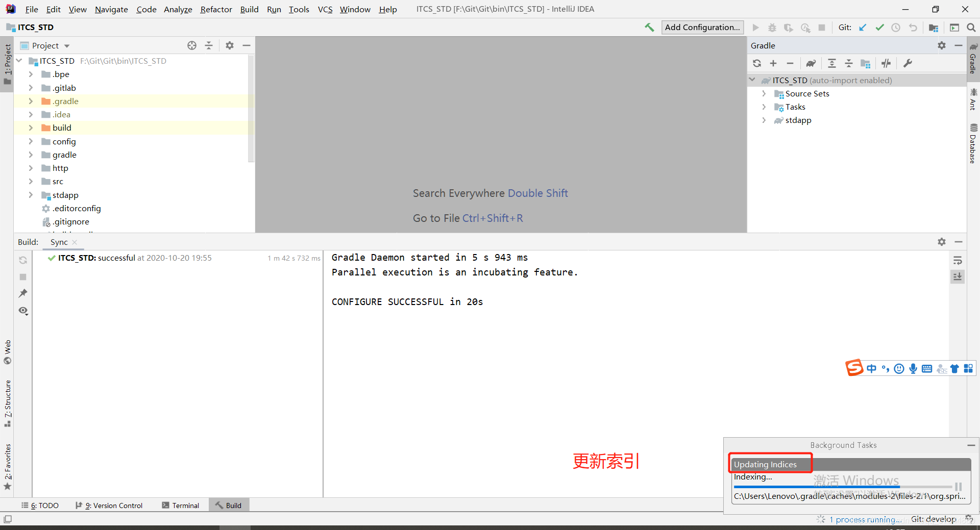The width and height of the screenshot is (980, 530).
Task: Hide the Project panel
Action: point(247,45)
